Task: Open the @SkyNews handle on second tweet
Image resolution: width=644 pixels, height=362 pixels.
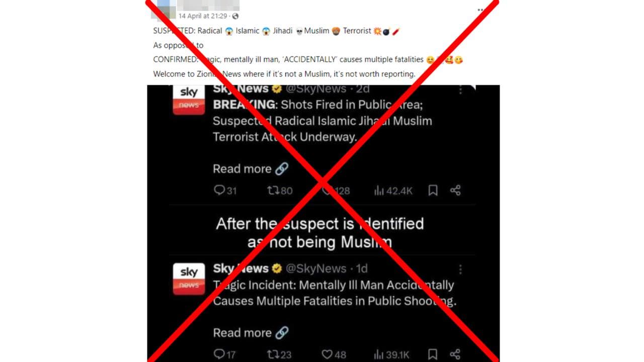Action: 316,268
